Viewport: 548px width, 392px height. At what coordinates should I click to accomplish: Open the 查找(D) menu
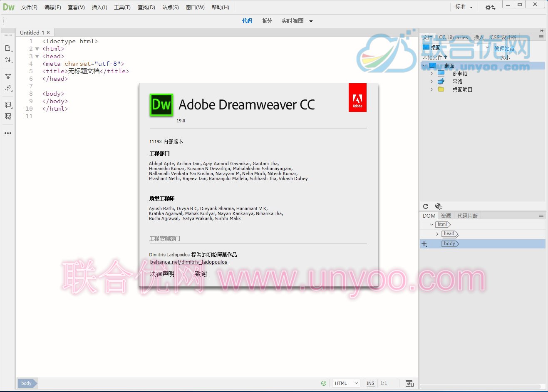pyautogui.click(x=146, y=7)
